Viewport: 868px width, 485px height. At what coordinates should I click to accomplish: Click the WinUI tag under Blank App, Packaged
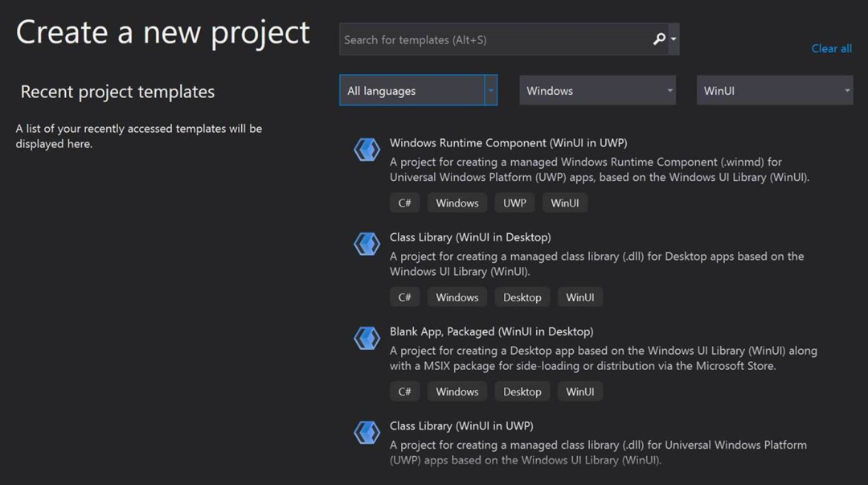click(579, 392)
